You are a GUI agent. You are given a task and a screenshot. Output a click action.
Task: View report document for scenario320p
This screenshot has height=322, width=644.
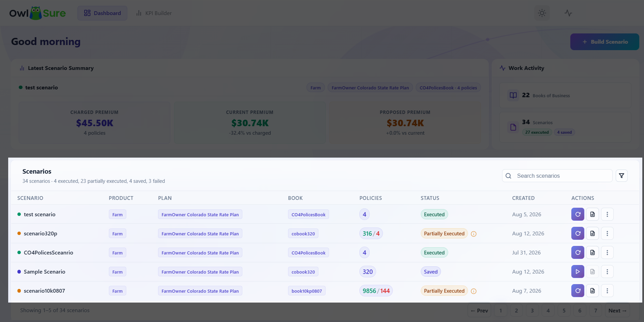(592, 233)
